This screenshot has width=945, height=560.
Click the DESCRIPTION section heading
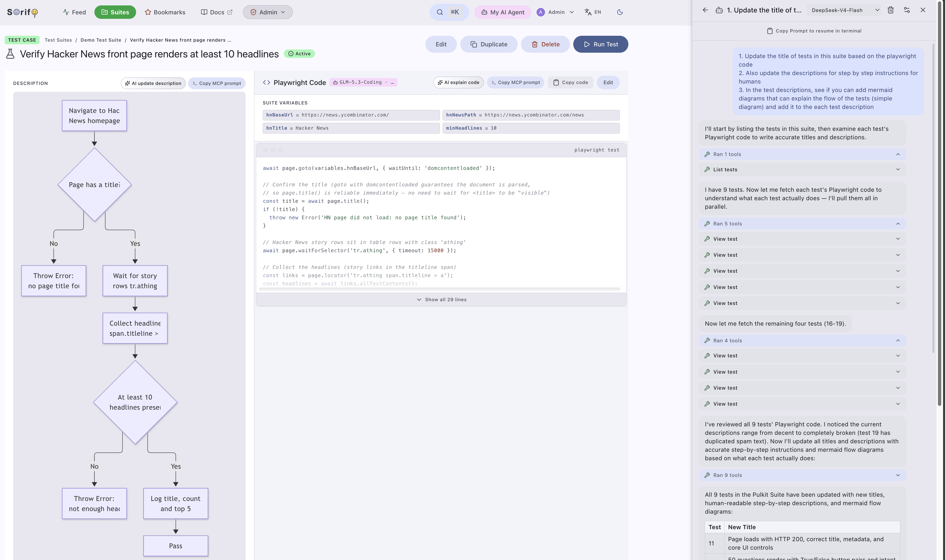pos(31,83)
